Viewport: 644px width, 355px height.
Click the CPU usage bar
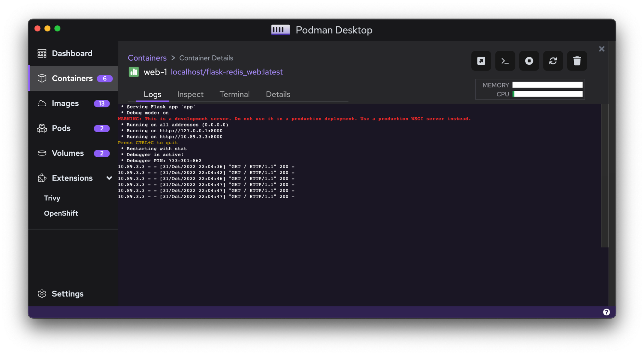click(547, 94)
